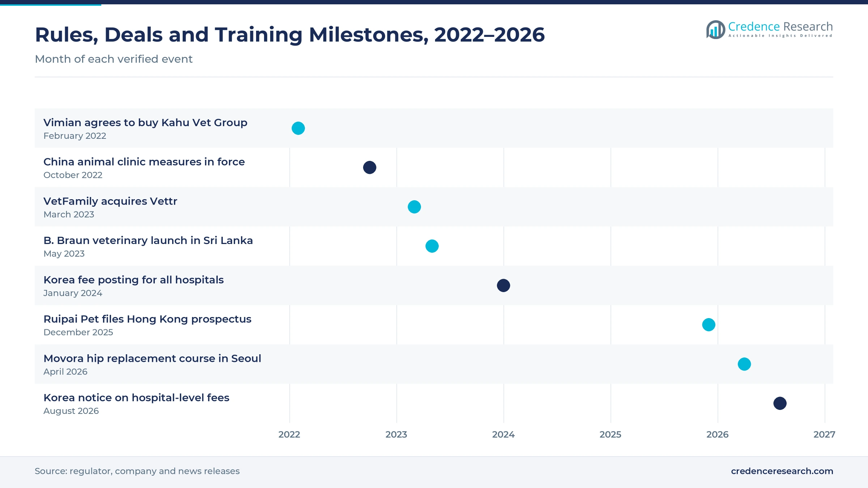Click the 2023 axis label
This screenshot has height=488, width=868.
(x=396, y=435)
